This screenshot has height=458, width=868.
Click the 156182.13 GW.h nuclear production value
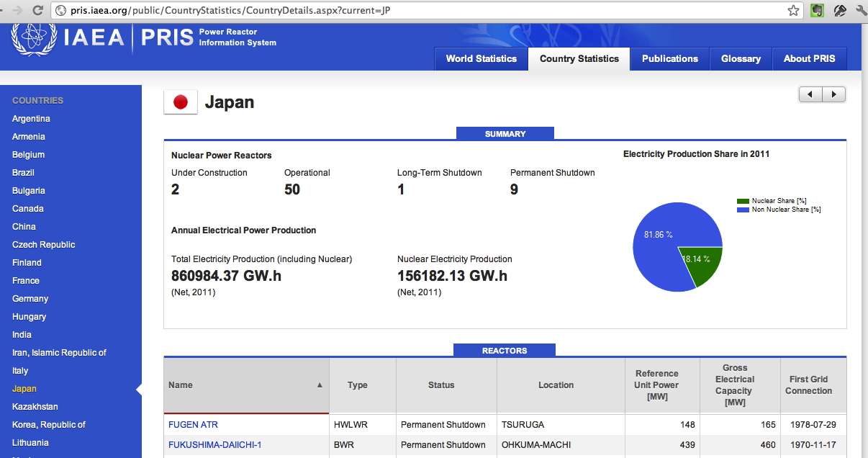(x=452, y=276)
